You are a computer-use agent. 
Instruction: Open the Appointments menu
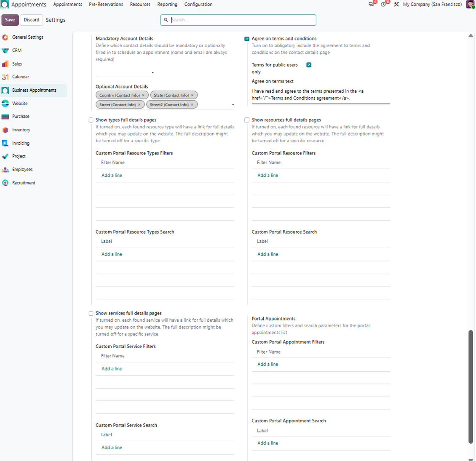(67, 4)
